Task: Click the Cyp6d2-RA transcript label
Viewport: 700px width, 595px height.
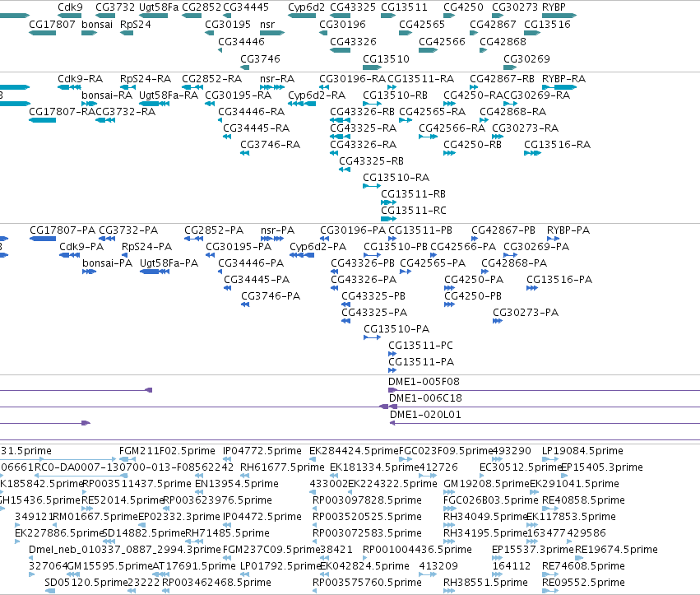Action: pos(317,95)
